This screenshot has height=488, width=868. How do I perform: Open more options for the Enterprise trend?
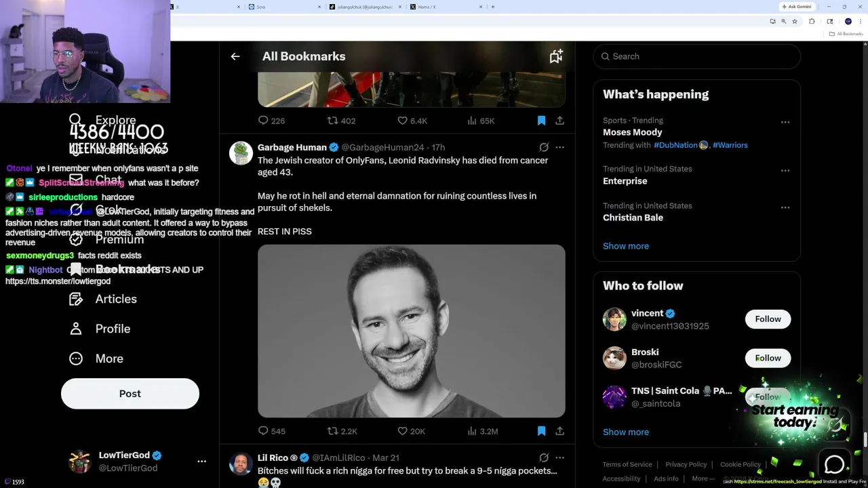pyautogui.click(x=785, y=171)
